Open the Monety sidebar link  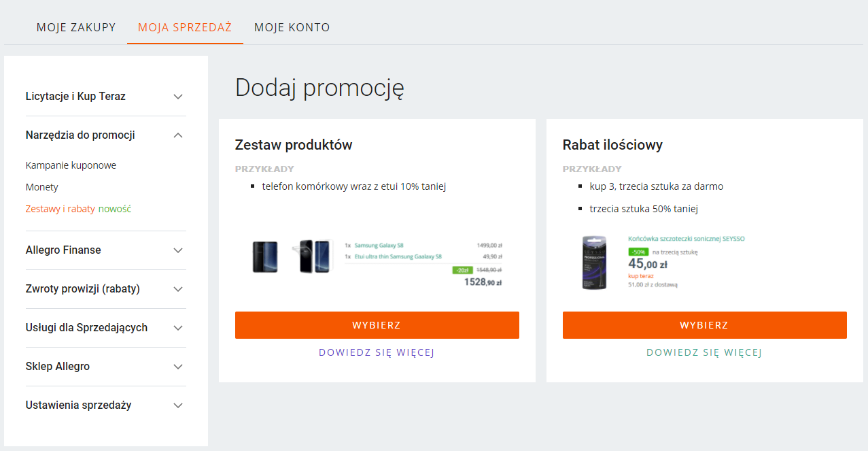tap(42, 187)
